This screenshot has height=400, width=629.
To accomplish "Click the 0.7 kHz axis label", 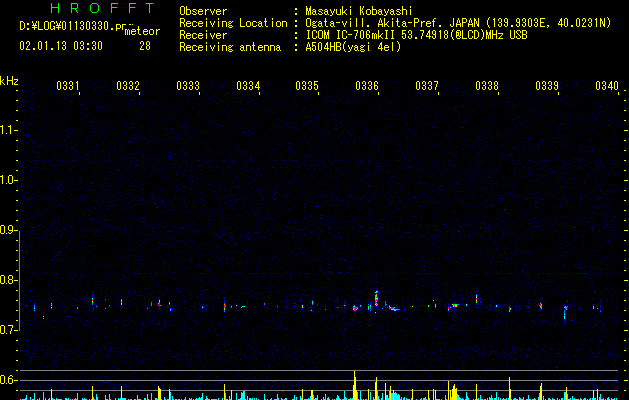I will 8,330.
